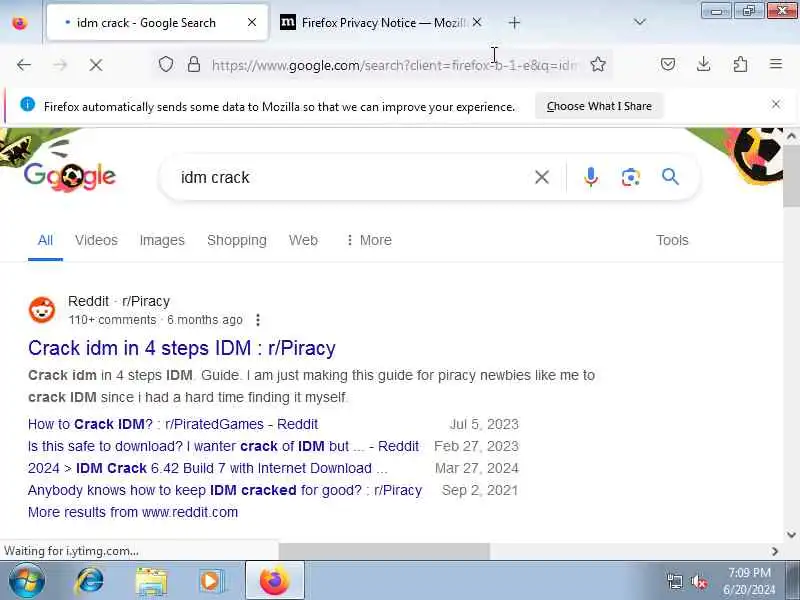Start voice search with microphone icon

coord(591,177)
